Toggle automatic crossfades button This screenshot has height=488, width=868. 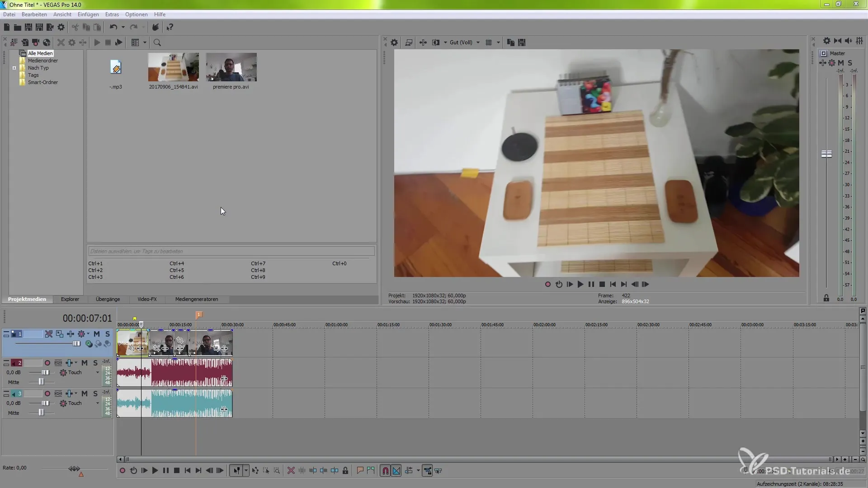coord(396,471)
